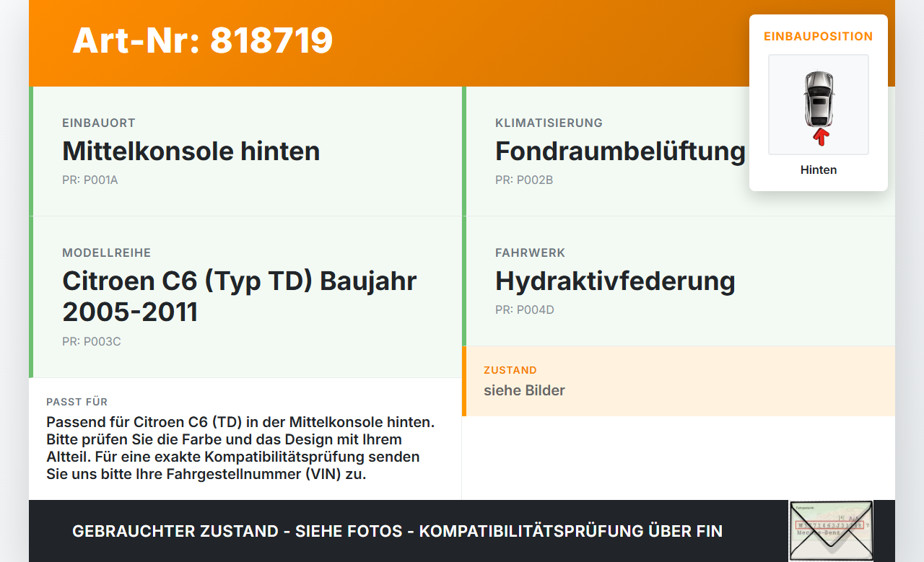Select Fondraumbelüftung value
This screenshot has height=562, width=924.
click(x=620, y=152)
